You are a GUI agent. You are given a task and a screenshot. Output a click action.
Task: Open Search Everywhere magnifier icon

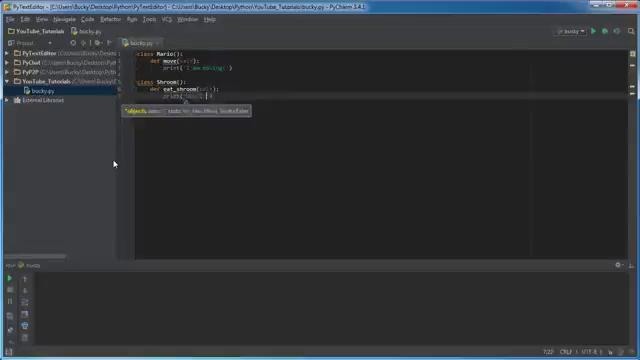click(631, 31)
